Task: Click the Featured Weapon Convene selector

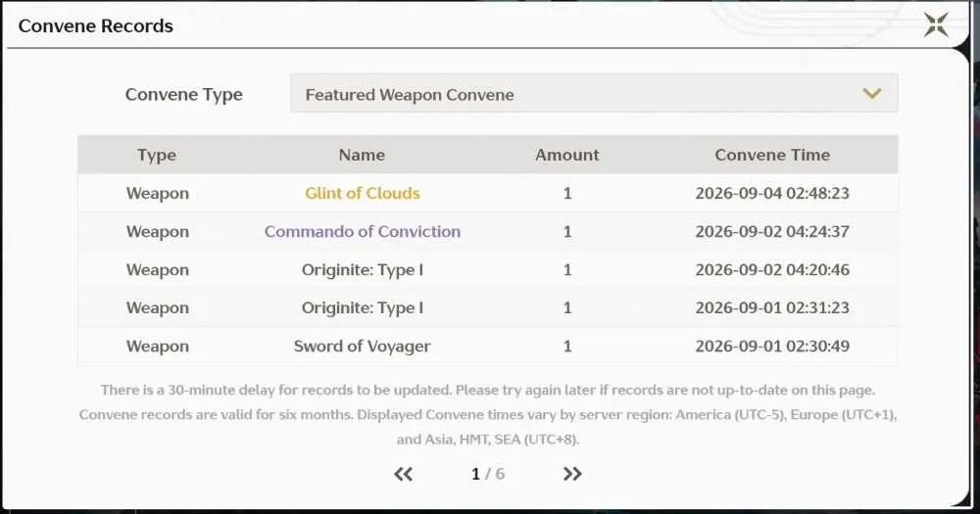Action: 594,94
